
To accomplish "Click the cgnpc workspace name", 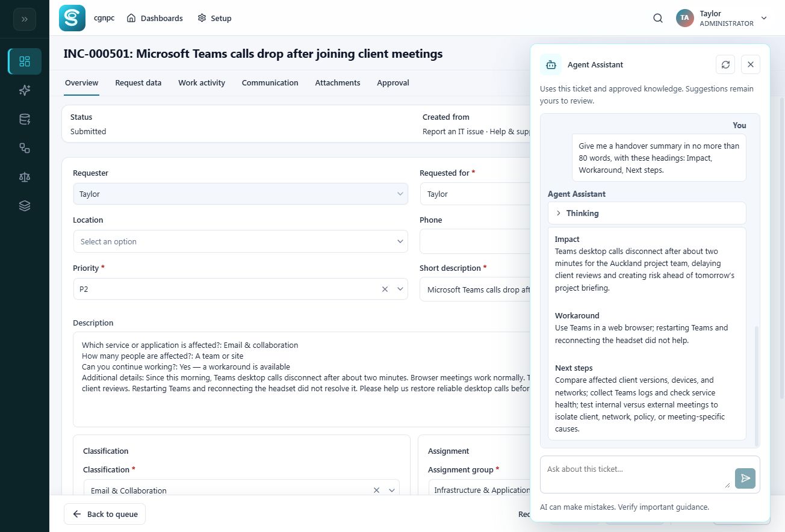I will tap(104, 18).
